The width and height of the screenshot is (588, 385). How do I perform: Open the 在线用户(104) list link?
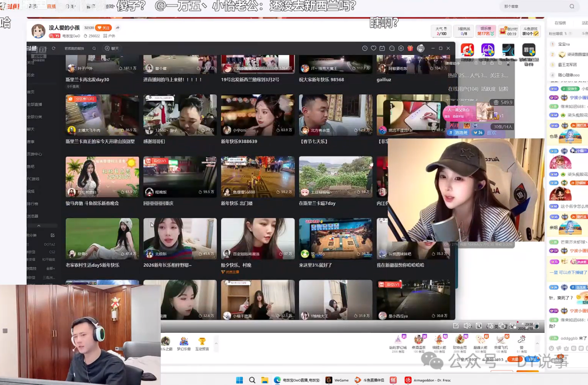463,89
